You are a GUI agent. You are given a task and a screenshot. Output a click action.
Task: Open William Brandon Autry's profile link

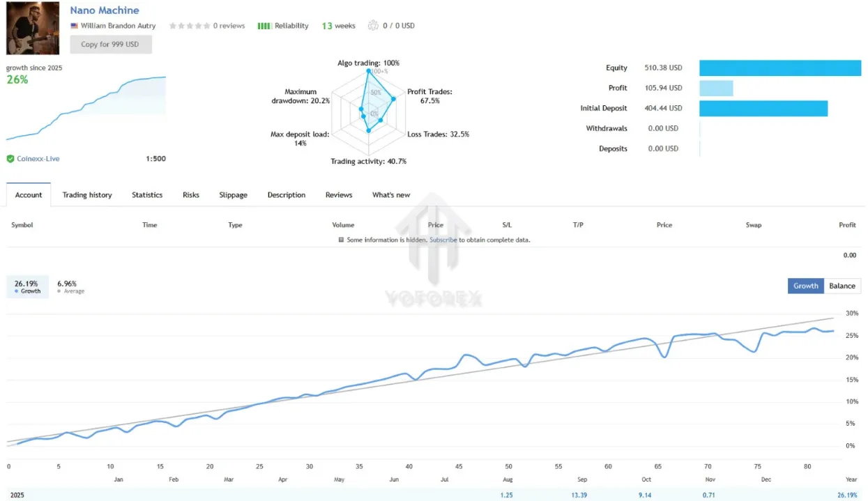pos(118,26)
